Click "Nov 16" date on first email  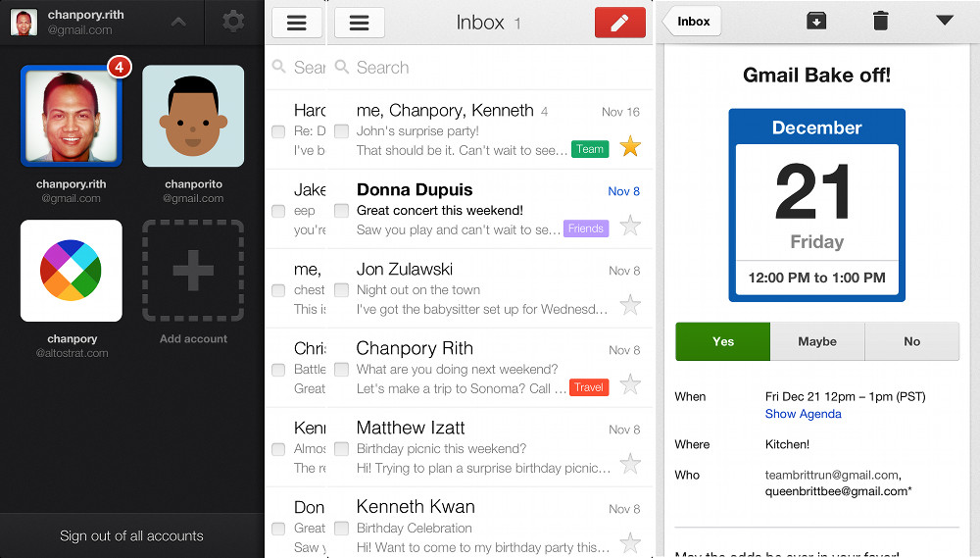tap(620, 112)
